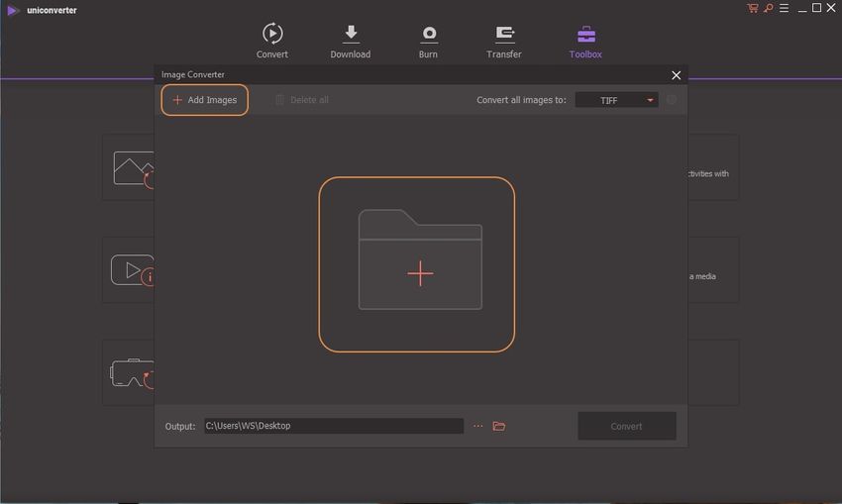842x504 pixels.
Task: Click the Delete all button
Action: coord(301,100)
